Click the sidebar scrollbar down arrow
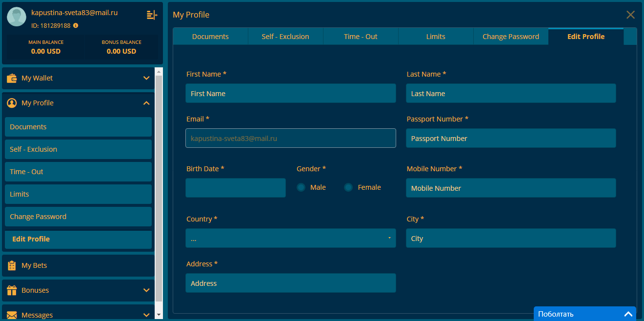644x321 pixels. pyautogui.click(x=158, y=315)
